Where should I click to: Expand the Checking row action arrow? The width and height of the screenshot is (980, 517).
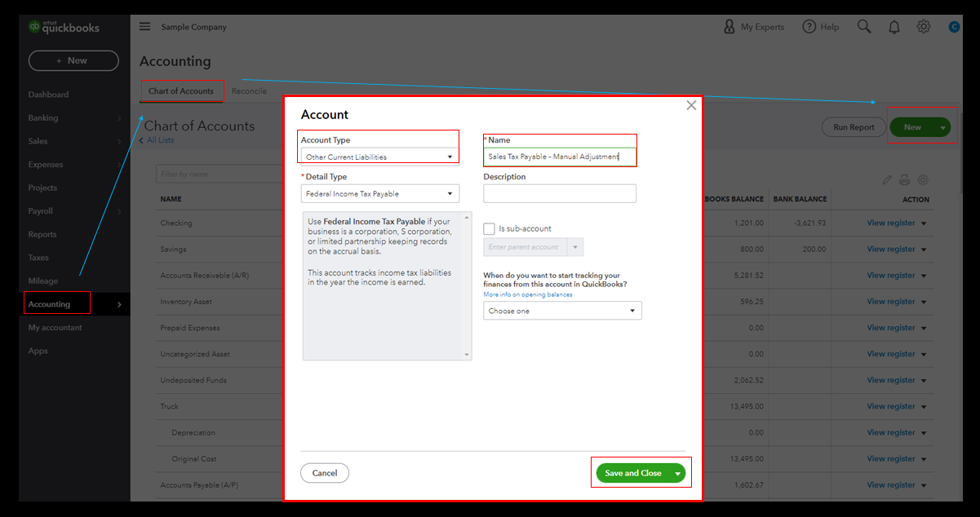[x=924, y=223]
